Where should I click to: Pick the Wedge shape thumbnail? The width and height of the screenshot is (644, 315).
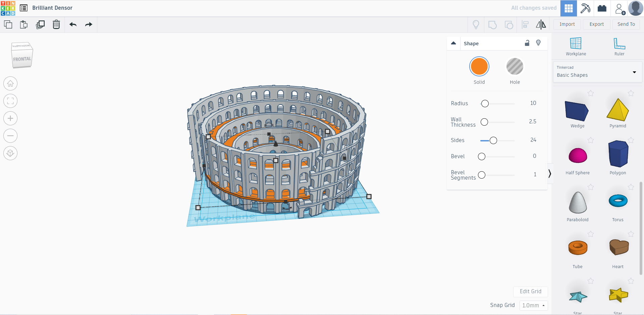577,111
